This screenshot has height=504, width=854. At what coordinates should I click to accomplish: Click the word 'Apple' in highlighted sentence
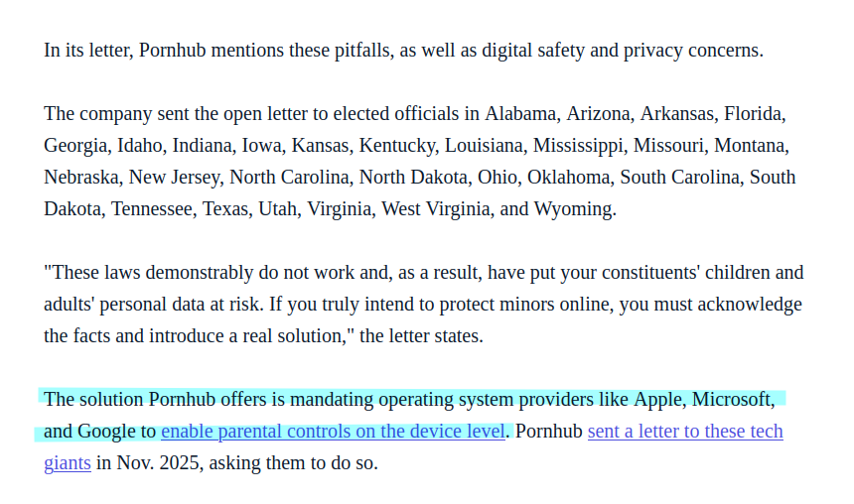point(657,400)
